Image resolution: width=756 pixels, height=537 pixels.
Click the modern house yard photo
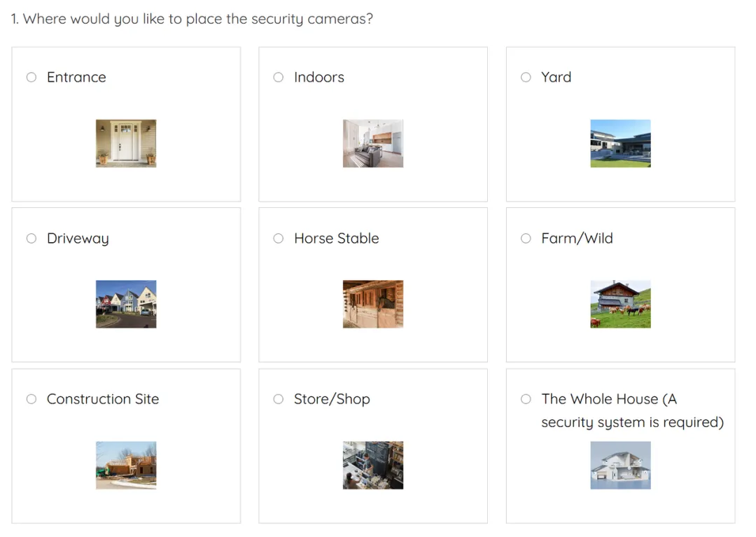(x=620, y=144)
